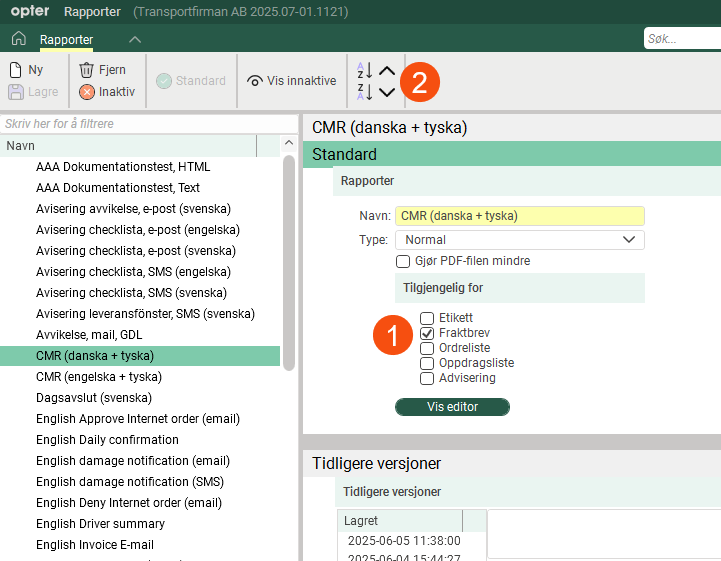Click the down arrow in the toolbar
This screenshot has height=561, width=721.
(x=387, y=92)
